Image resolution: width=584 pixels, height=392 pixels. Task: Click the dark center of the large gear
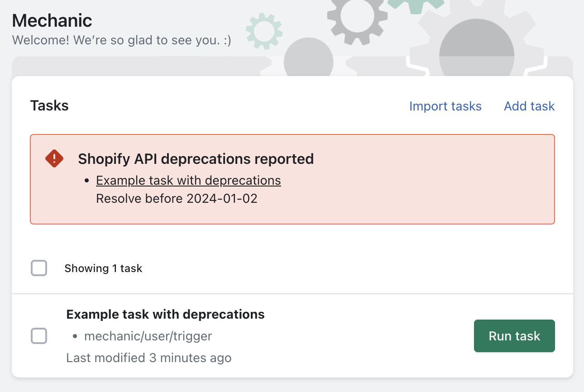(x=477, y=50)
